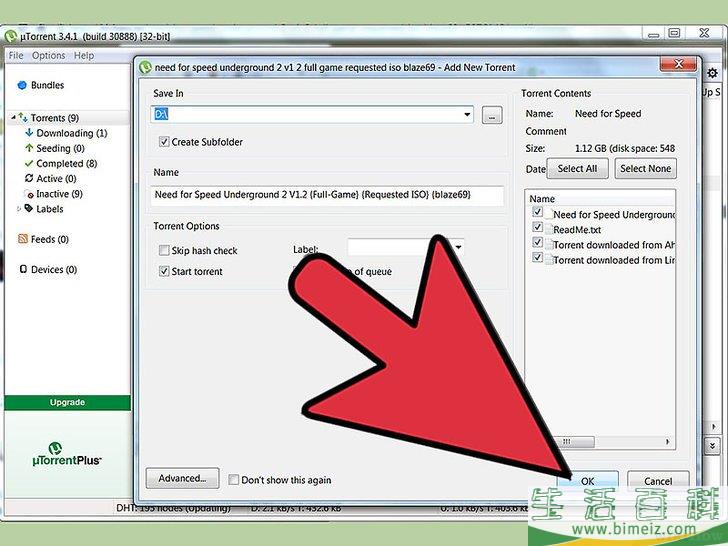The height and width of the screenshot is (546, 728).
Task: Open the File menu
Action: [16, 55]
